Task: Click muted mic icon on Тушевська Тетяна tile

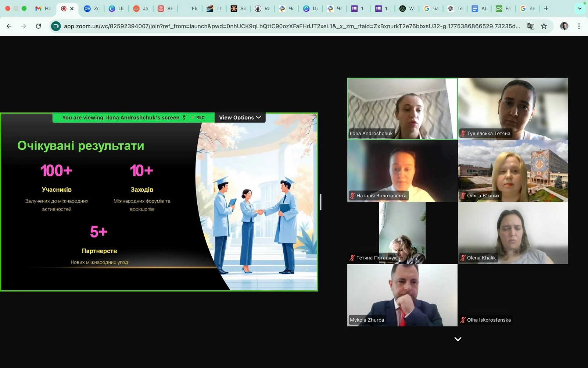Action: click(x=463, y=134)
